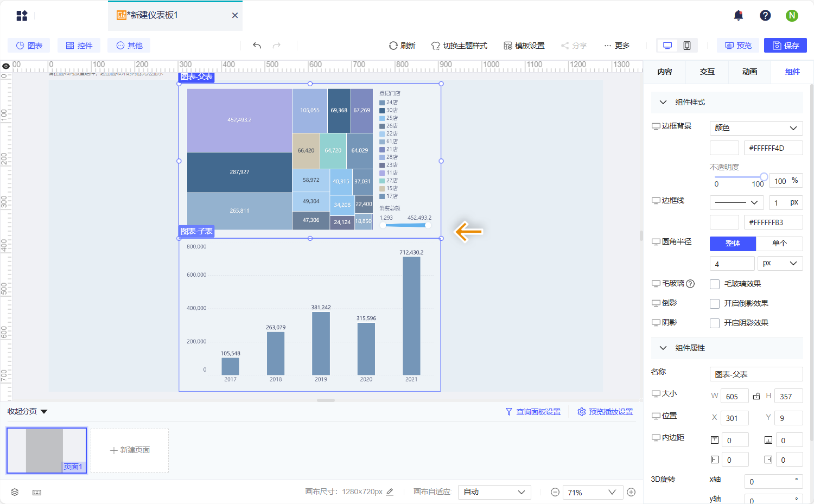This screenshot has width=814, height=504.
Task: Open the app grid menu icon
Action: tap(22, 16)
